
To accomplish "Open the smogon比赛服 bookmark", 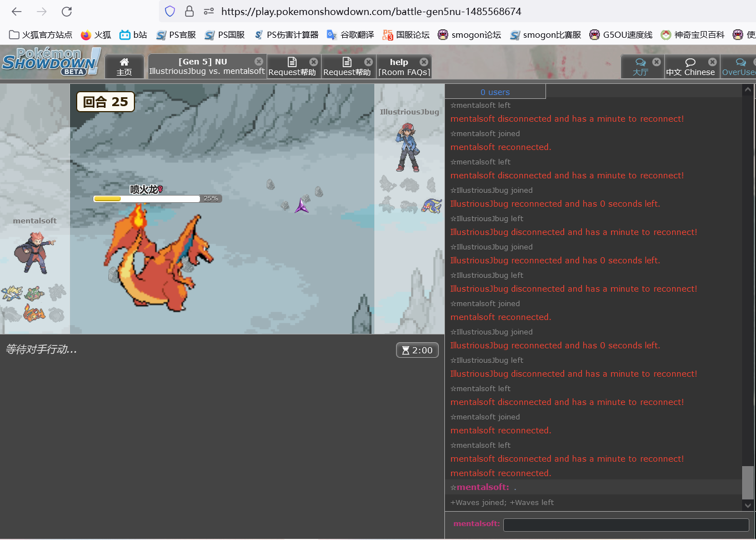I will (x=545, y=34).
